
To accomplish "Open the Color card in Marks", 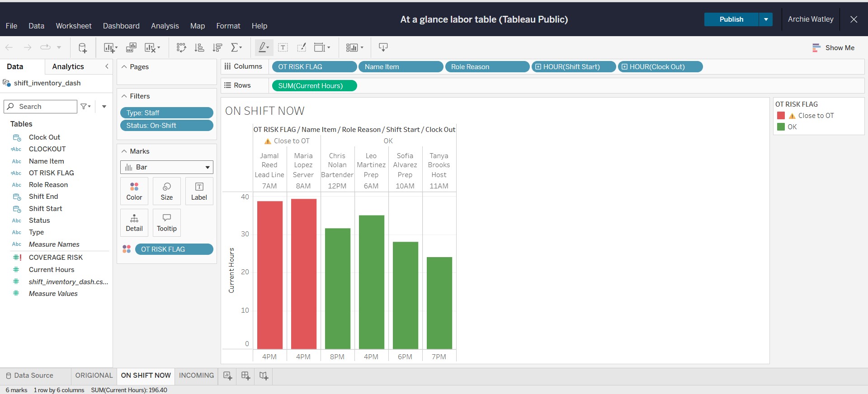I will (x=134, y=191).
